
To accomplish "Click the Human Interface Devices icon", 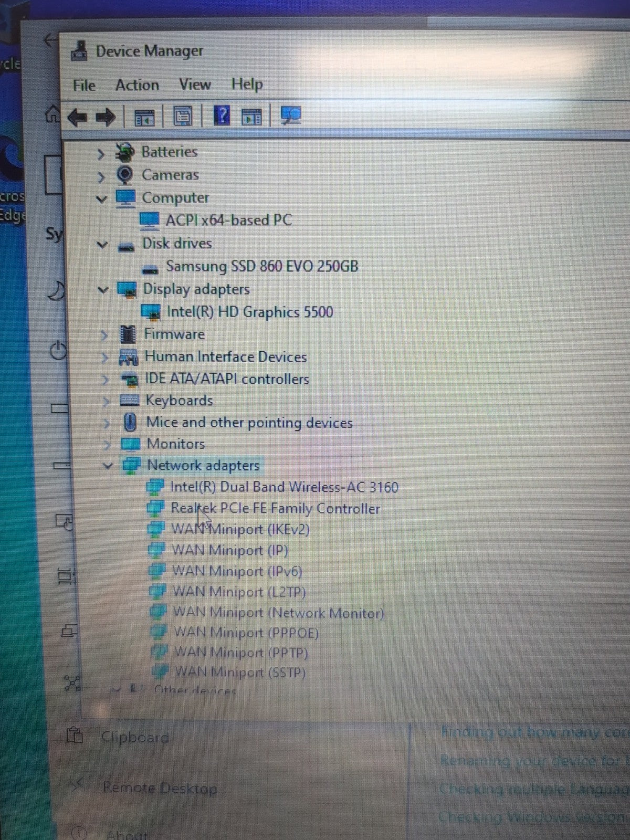I will [129, 357].
